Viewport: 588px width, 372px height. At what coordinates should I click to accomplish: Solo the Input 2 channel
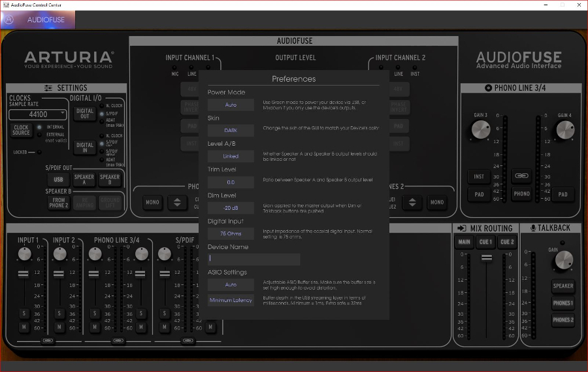(59, 313)
